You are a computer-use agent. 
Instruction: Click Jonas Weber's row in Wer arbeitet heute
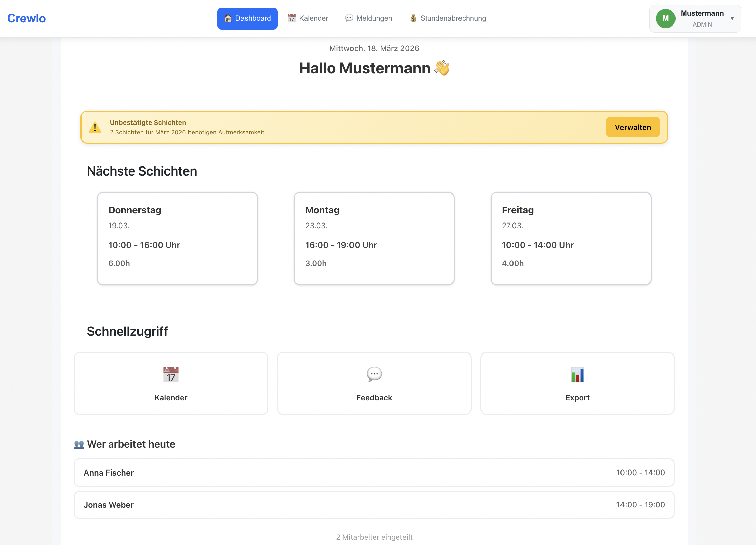tap(374, 505)
